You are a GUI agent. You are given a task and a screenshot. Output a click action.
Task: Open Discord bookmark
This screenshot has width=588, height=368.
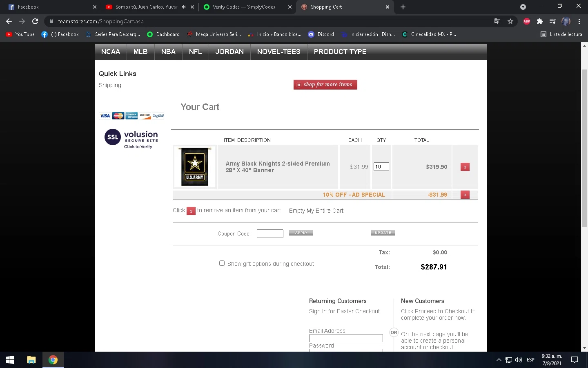tap(321, 34)
